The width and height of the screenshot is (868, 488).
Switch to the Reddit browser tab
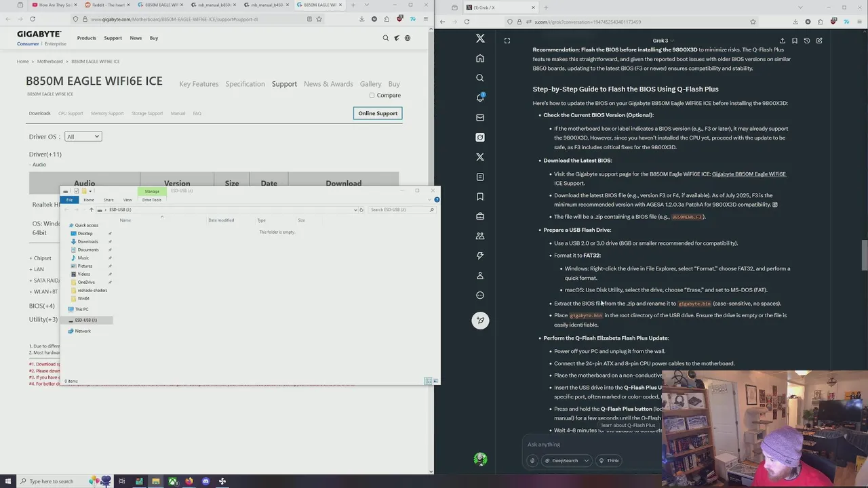click(x=107, y=5)
